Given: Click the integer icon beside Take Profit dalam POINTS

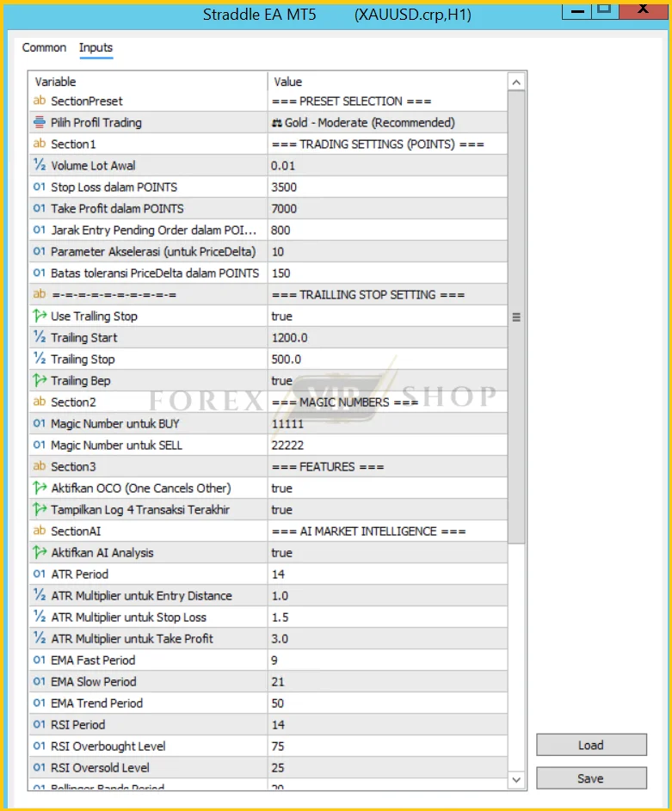Looking at the screenshot, I should (40, 208).
